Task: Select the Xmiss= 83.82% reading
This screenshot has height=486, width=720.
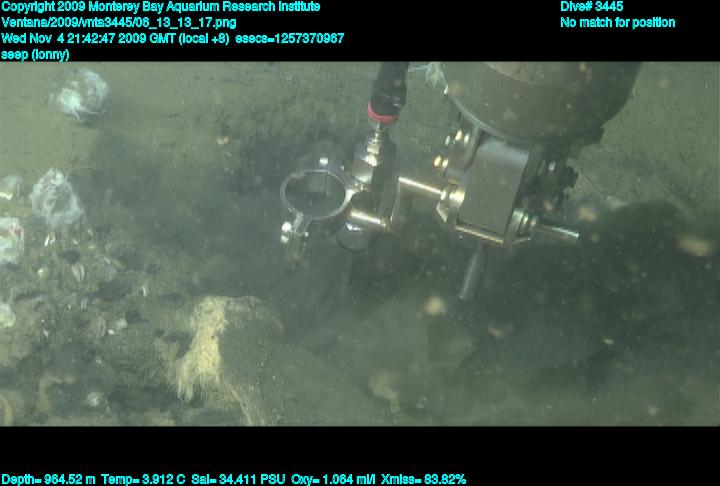Action: pos(423,480)
